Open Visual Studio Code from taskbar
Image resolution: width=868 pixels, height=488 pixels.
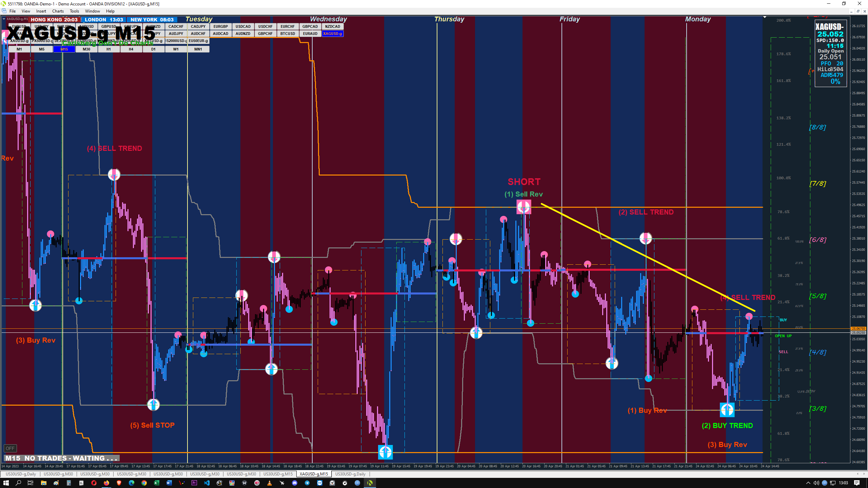coord(207,483)
